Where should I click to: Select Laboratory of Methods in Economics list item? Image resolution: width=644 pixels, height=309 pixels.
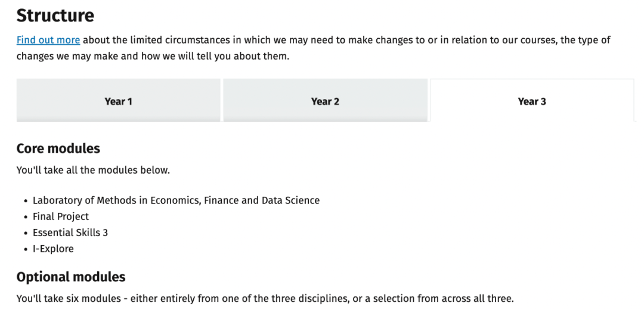[176, 200]
